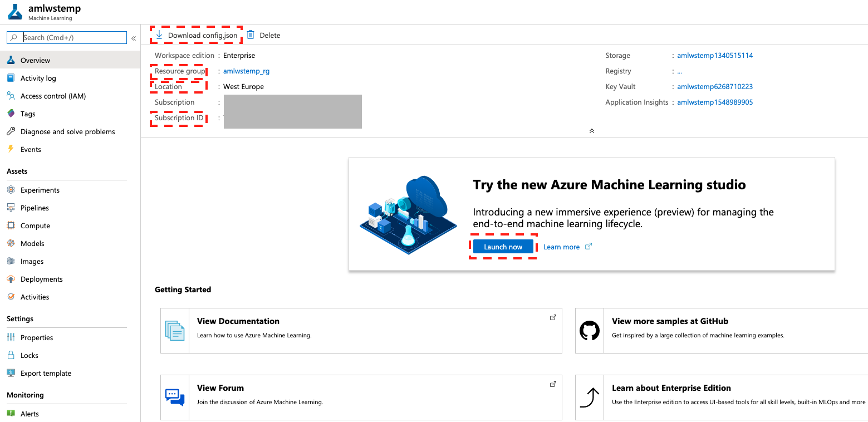Click external link icon on View Documentation card
This screenshot has width=868, height=422.
(x=553, y=317)
